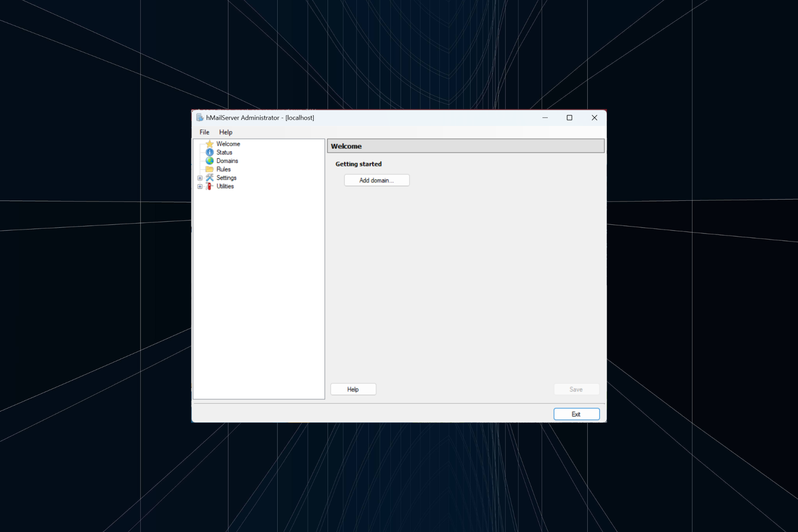
Task: Click the Welcome star icon in tree
Action: (x=209, y=144)
